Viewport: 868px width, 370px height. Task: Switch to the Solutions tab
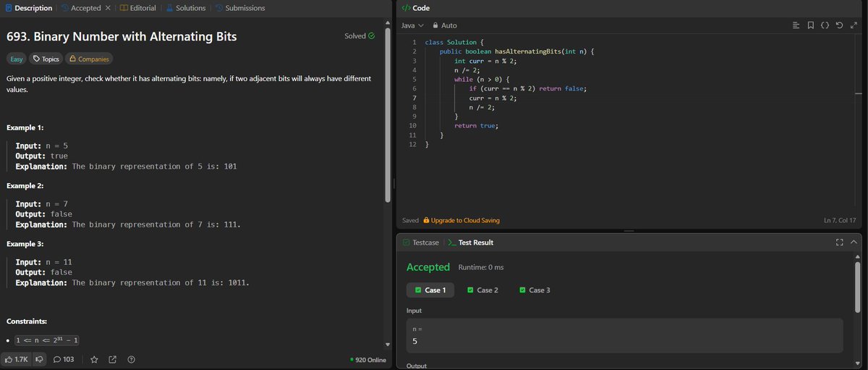186,8
